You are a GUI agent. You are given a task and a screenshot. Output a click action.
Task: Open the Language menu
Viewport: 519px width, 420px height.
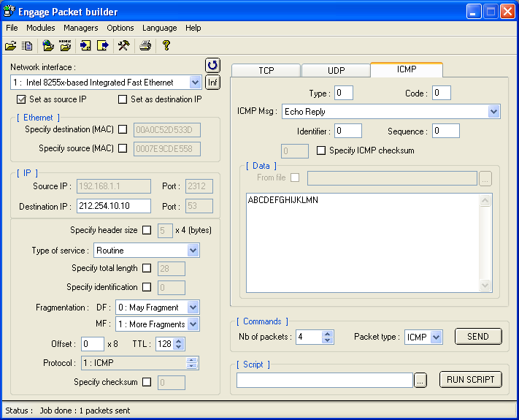160,28
